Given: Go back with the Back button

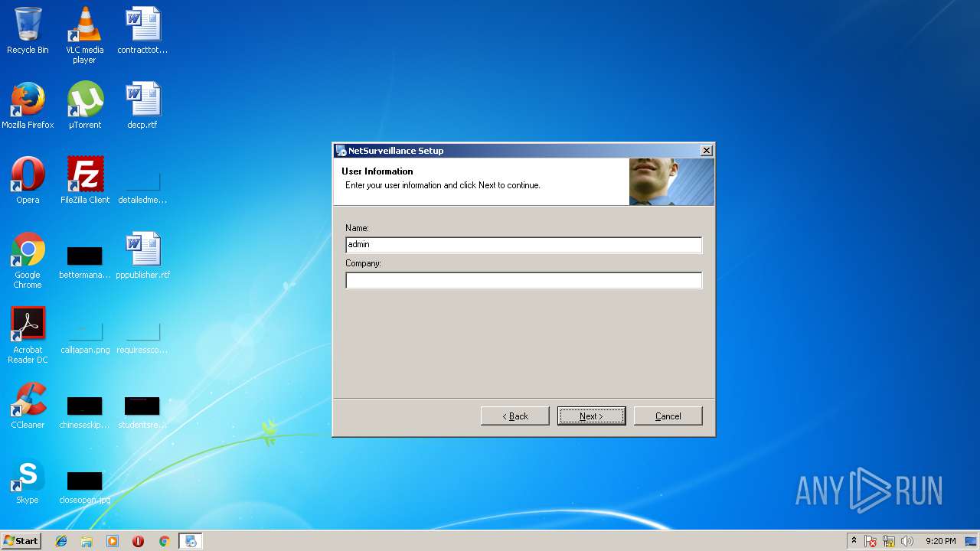Looking at the screenshot, I should tap(514, 416).
